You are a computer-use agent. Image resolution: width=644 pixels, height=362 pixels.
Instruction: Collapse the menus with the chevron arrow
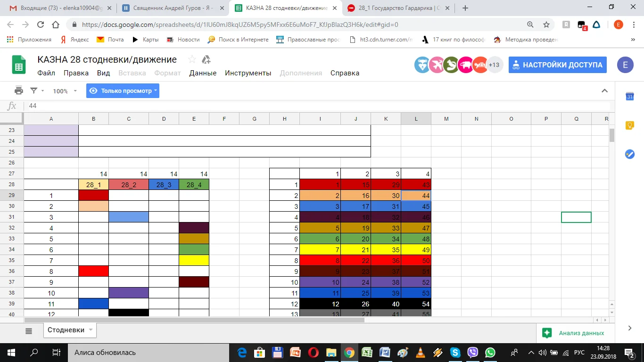[605, 91]
